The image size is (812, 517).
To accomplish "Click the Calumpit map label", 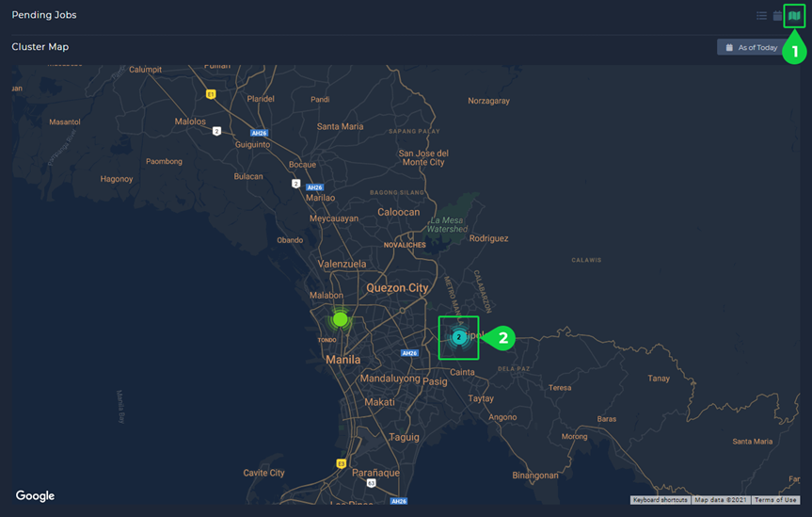I will pyautogui.click(x=145, y=70).
